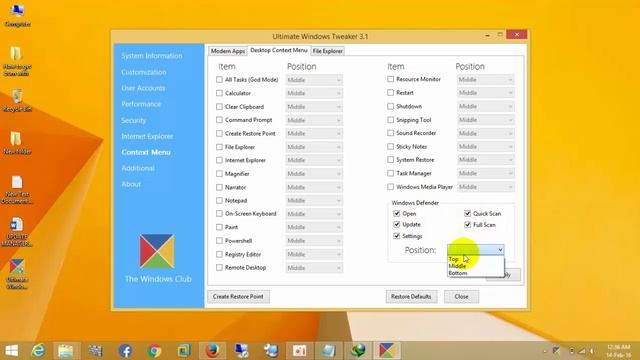Go to the Customization section

tap(144, 72)
